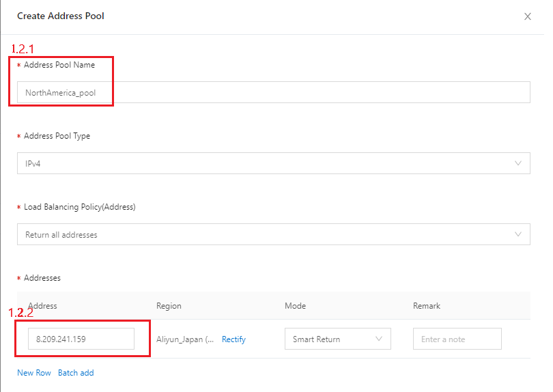Click the Address column header

42,306
